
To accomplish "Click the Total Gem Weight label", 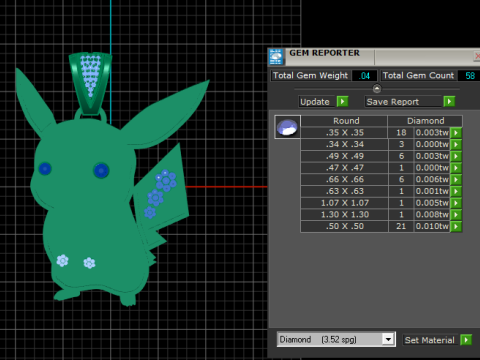I will point(310,76).
